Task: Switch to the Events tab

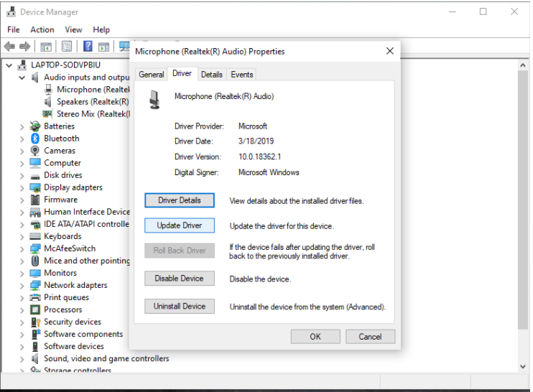Action: pyautogui.click(x=241, y=75)
